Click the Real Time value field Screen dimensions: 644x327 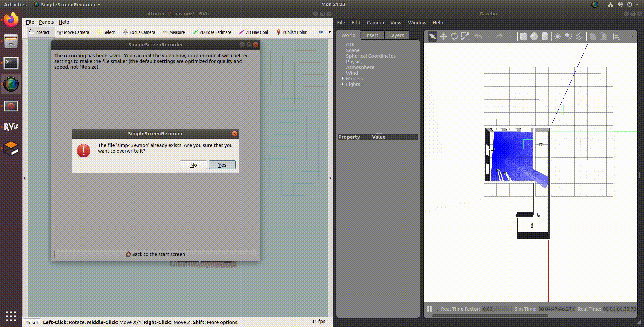tap(620, 309)
